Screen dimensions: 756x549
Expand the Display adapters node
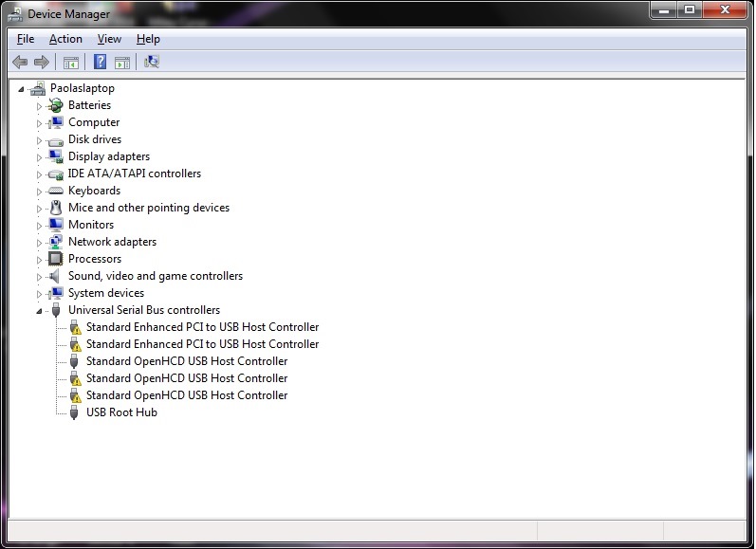(x=39, y=157)
